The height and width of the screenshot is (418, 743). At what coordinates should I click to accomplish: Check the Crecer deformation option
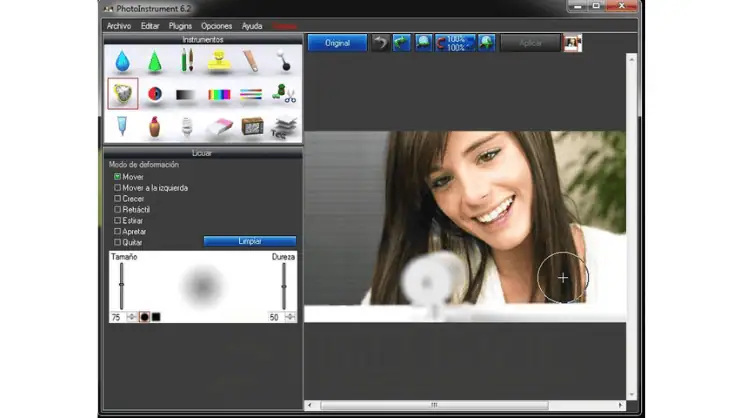pos(118,199)
